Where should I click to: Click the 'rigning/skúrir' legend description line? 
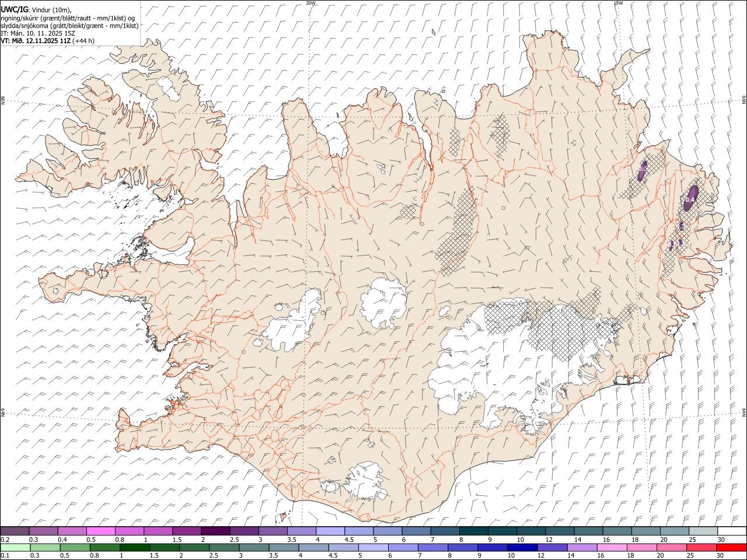68,18
